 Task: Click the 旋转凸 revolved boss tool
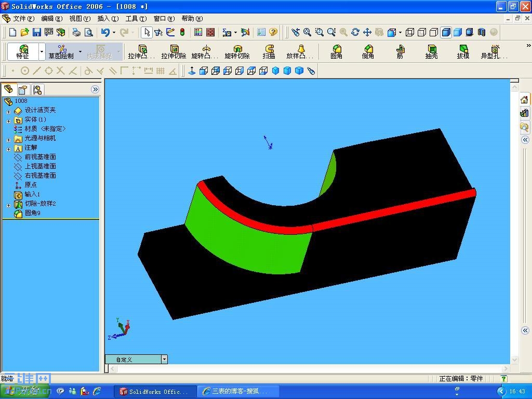[x=205, y=52]
